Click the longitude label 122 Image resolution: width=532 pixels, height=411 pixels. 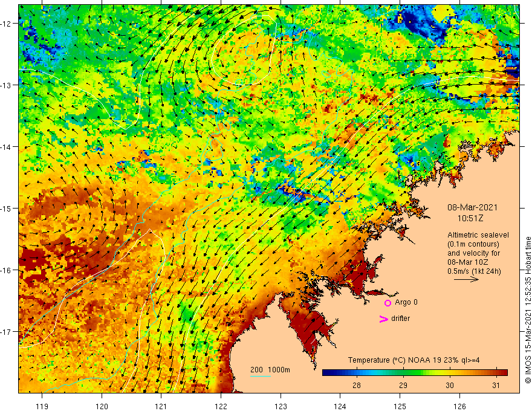[221, 406]
